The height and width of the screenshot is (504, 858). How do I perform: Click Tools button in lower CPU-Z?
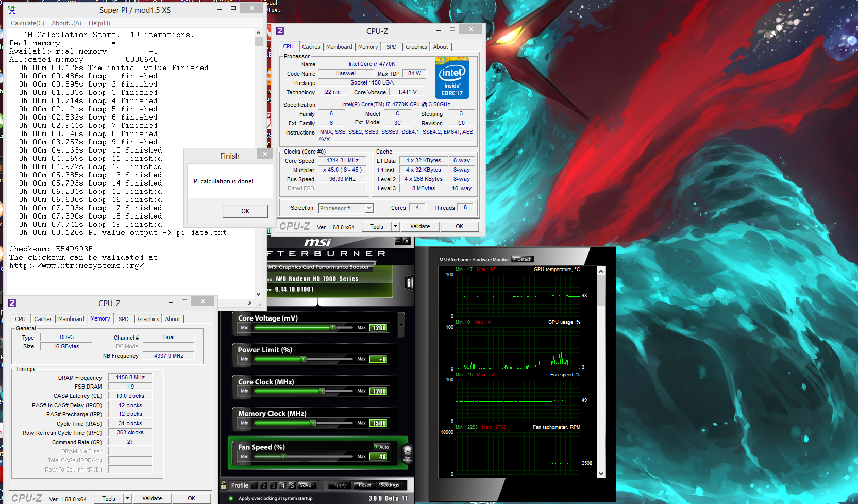click(x=109, y=498)
